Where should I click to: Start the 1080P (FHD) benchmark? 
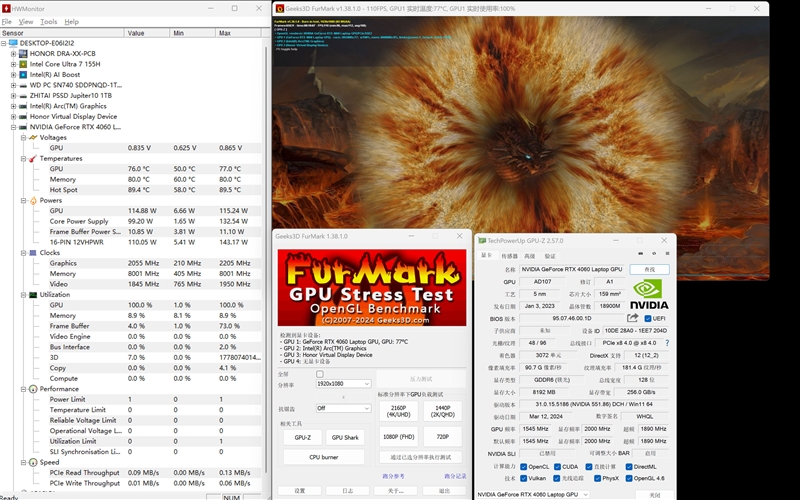[x=398, y=437]
